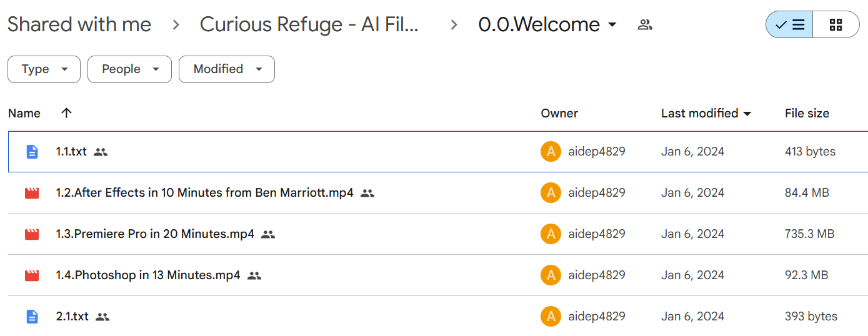This screenshot has width=868, height=336.
Task: Click owner avatar in the Photoshop row
Action: pyautogui.click(x=551, y=275)
